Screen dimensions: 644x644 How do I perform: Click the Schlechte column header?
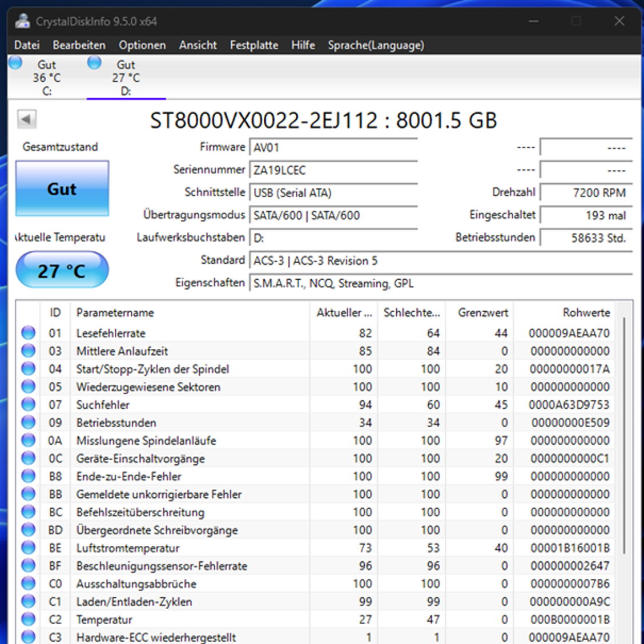coord(412,312)
